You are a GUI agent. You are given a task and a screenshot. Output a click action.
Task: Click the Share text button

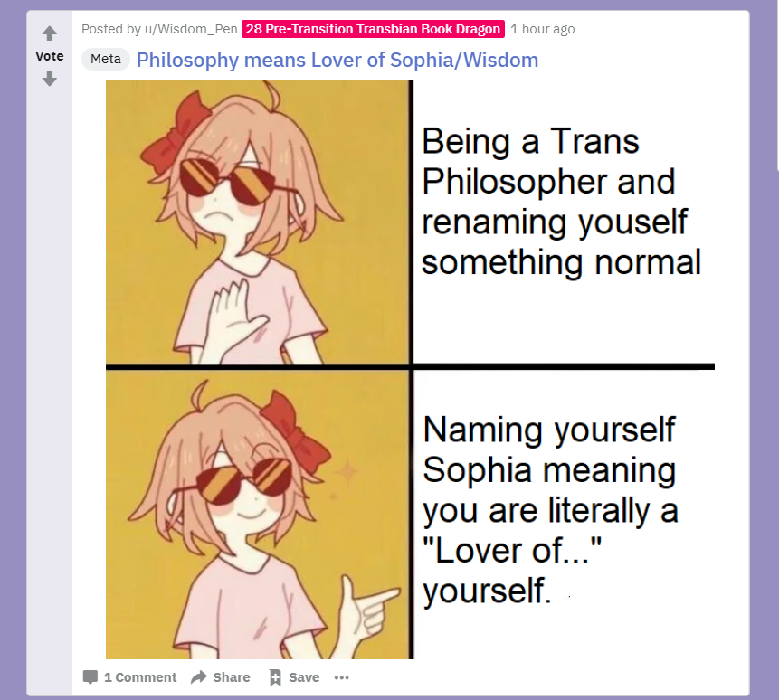pos(232,677)
